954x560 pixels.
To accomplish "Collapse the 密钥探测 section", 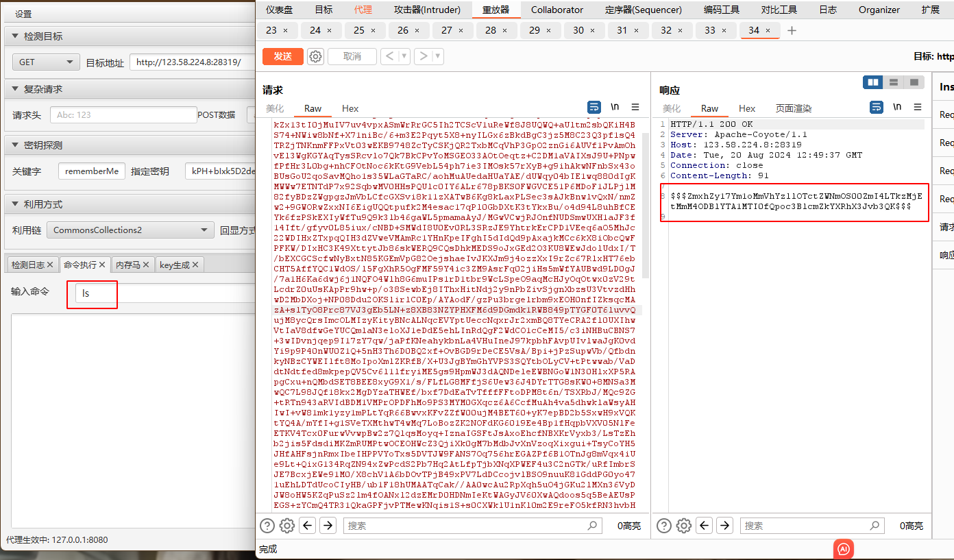I will 15,145.
